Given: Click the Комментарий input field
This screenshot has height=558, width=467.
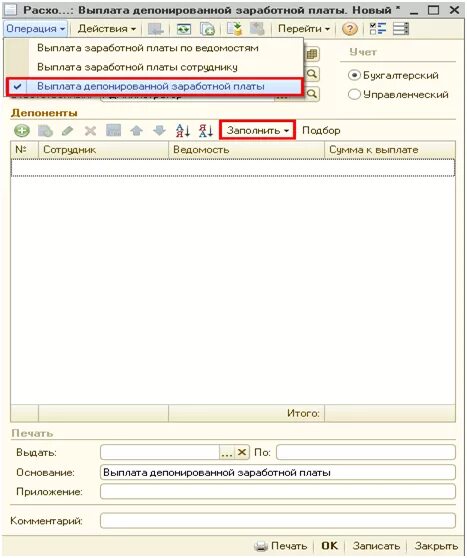Looking at the screenshot, I should click(278, 521).
